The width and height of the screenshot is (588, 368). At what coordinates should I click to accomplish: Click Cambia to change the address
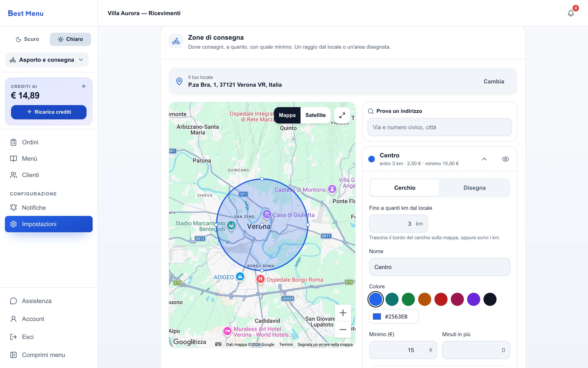click(x=493, y=81)
